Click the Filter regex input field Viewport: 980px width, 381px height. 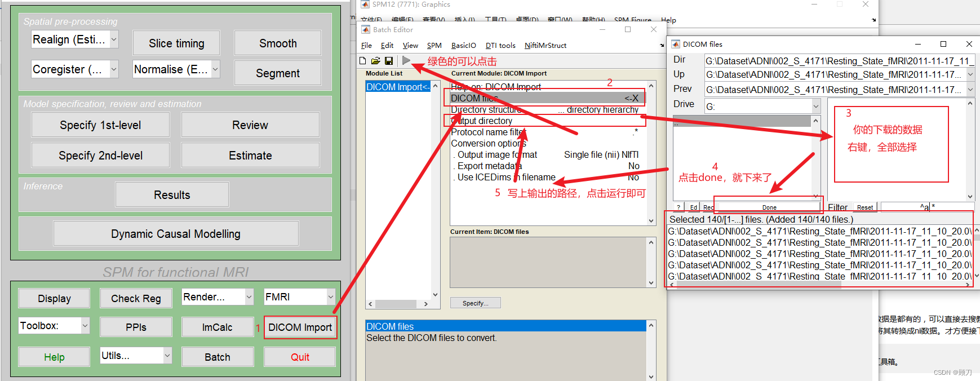tap(927, 207)
